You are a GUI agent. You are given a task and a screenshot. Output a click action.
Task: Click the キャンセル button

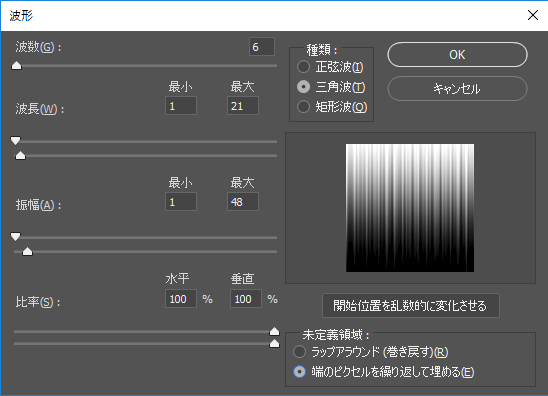(457, 88)
